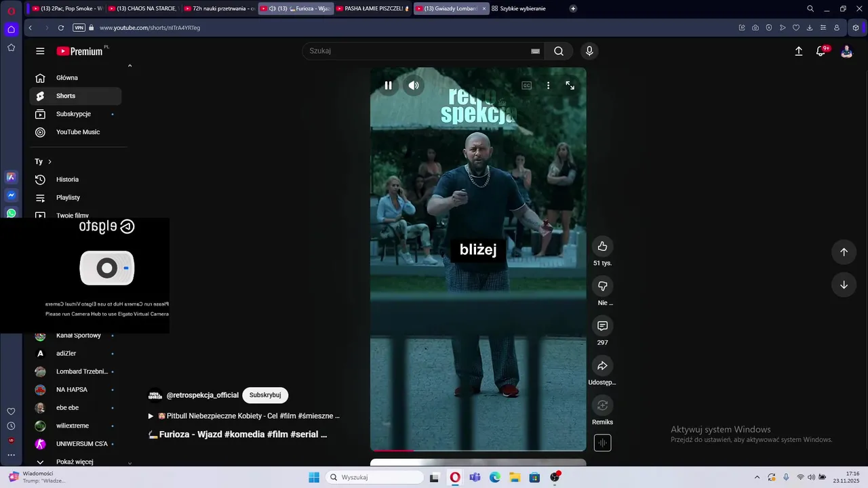Open Subskrypcje in the sidebar
This screenshot has height=488, width=868.
click(75, 114)
